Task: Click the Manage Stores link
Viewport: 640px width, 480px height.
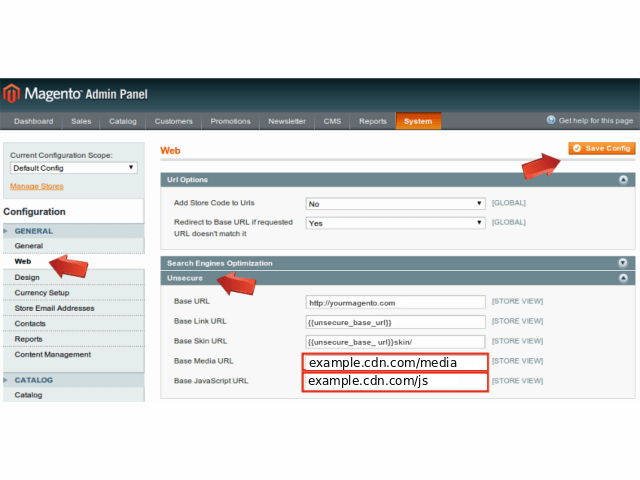Action: tap(37, 186)
